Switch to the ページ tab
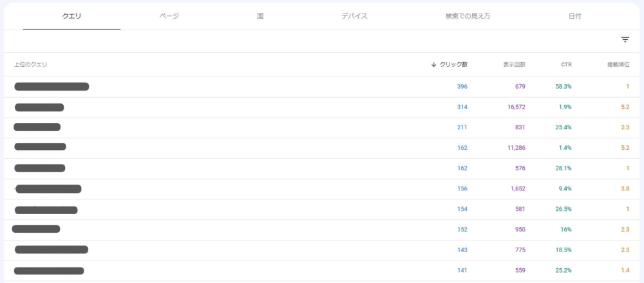 tap(169, 17)
